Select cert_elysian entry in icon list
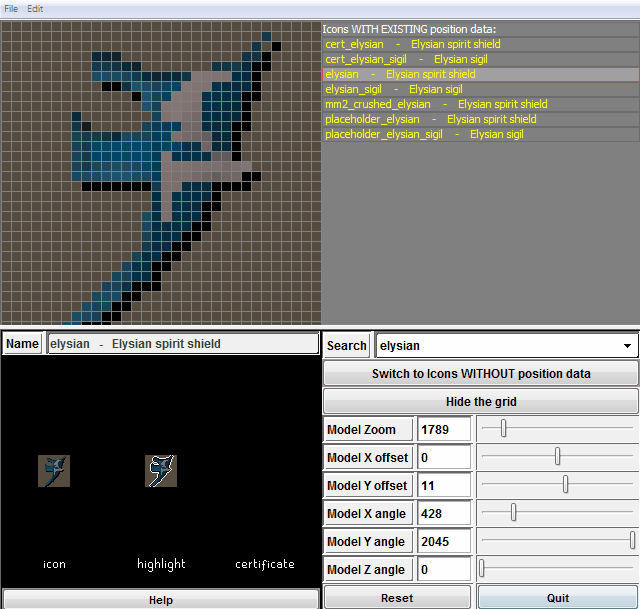The height and width of the screenshot is (609, 640). (480, 44)
